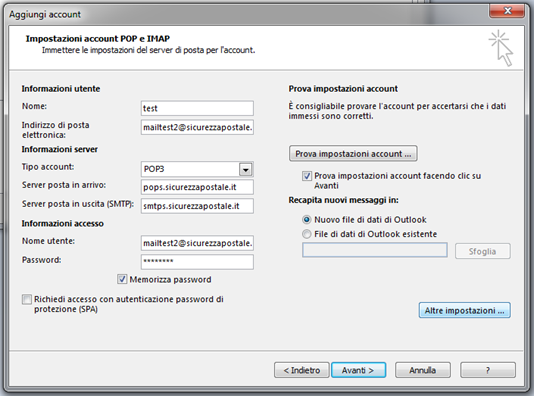Click the Tipo account label

pyautogui.click(x=48, y=167)
